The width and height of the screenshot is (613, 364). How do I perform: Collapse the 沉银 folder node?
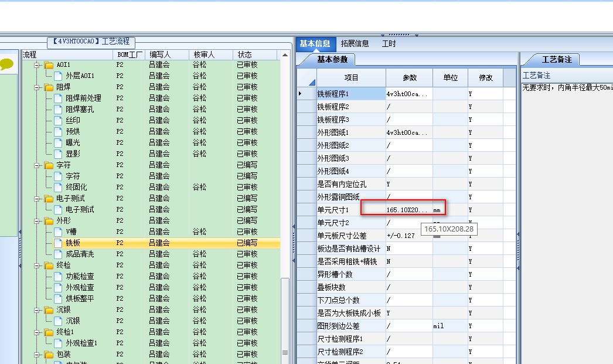[x=37, y=310]
